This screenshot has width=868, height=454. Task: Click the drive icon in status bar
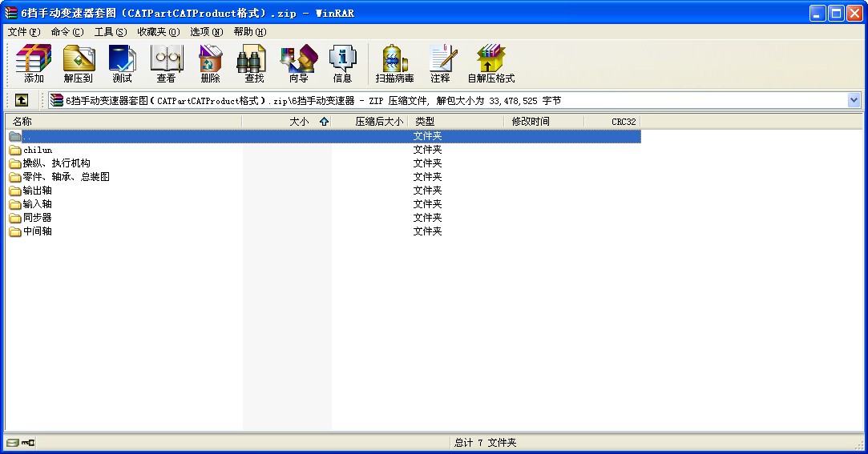point(13,442)
